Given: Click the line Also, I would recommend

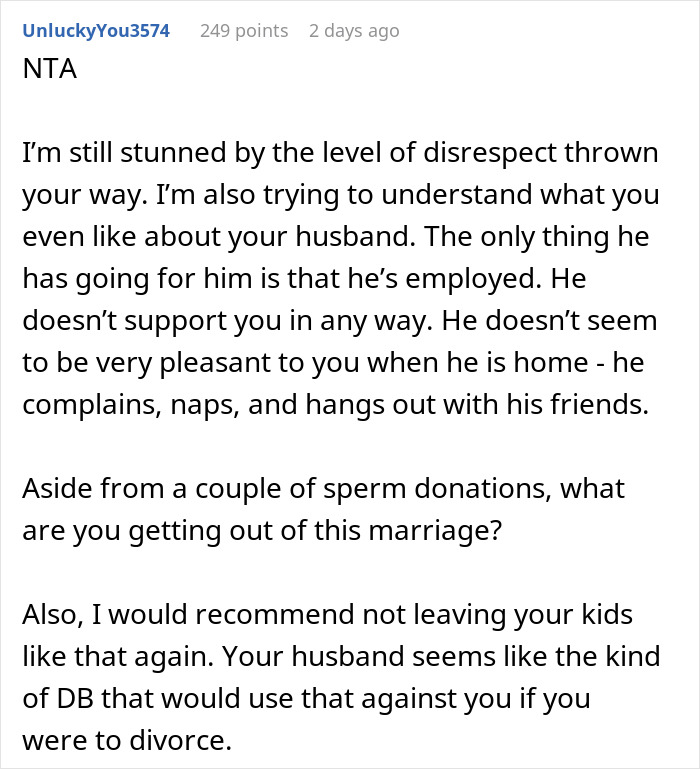Looking at the screenshot, I should (328, 615).
